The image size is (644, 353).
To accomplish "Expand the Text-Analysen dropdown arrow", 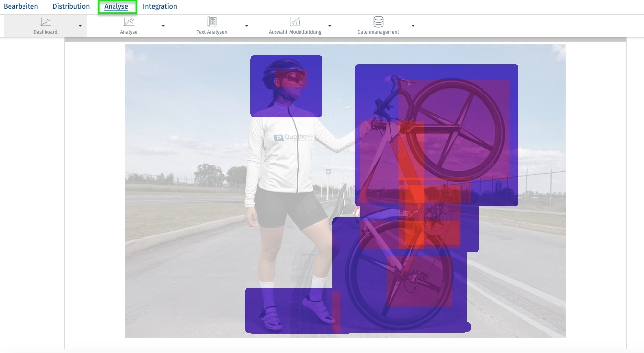I will [x=246, y=26].
